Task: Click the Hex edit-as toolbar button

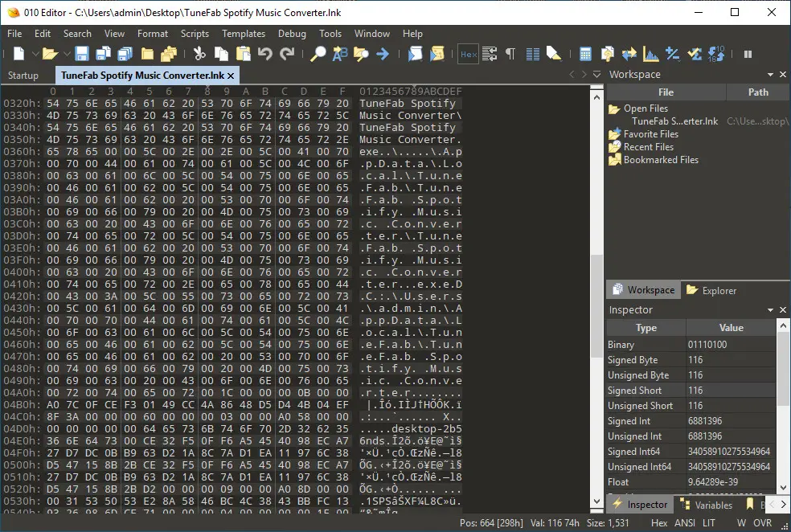Action: [x=468, y=54]
